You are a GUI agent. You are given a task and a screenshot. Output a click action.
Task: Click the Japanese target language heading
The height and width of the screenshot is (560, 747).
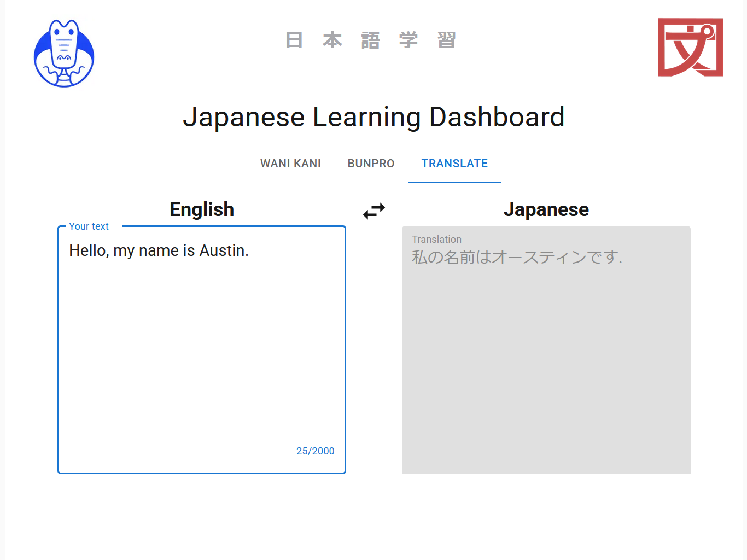(546, 209)
